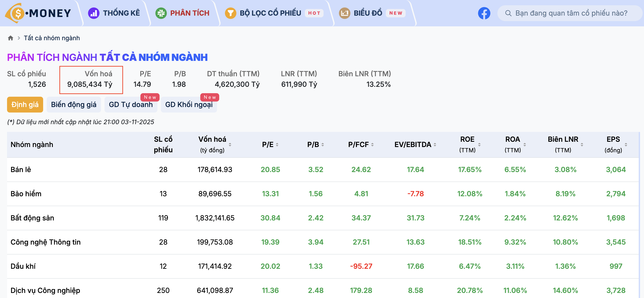Select the GD Khối ngoại tab
Image resolution: width=644 pixels, height=298 pixels.
189,104
